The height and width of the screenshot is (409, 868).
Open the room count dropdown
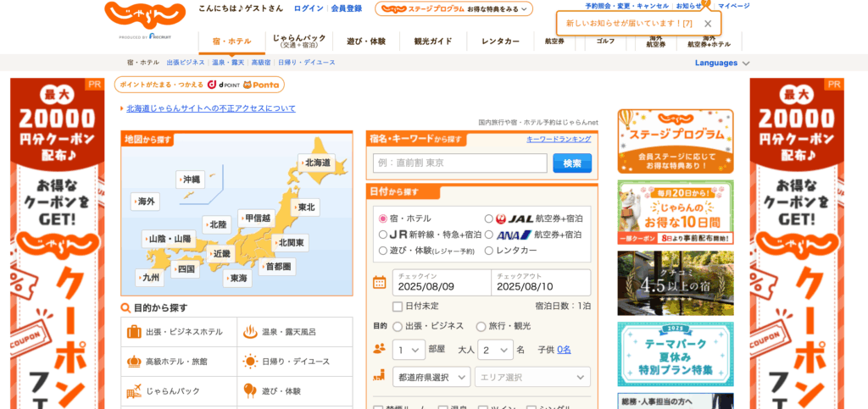[x=409, y=350]
